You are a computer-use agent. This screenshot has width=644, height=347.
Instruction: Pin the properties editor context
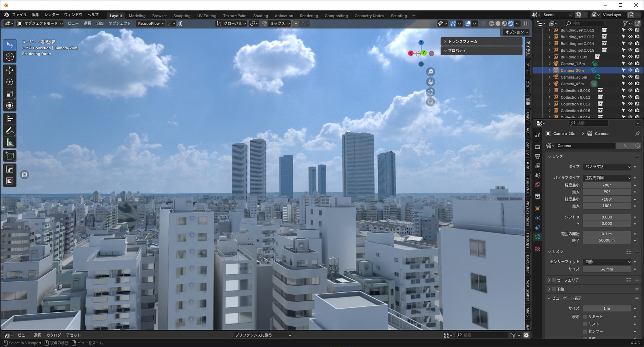click(x=637, y=134)
